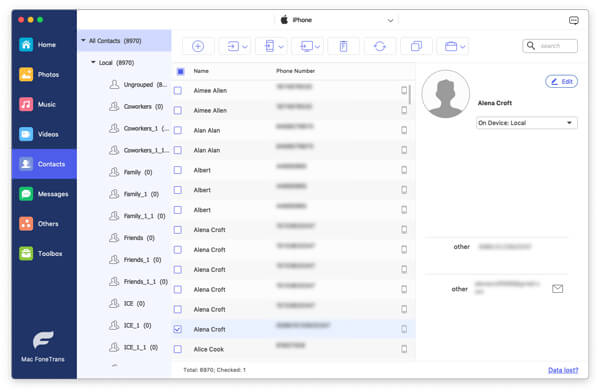600x392 pixels.
Task: Check the Alice Cook contact checkbox
Action: [178, 349]
